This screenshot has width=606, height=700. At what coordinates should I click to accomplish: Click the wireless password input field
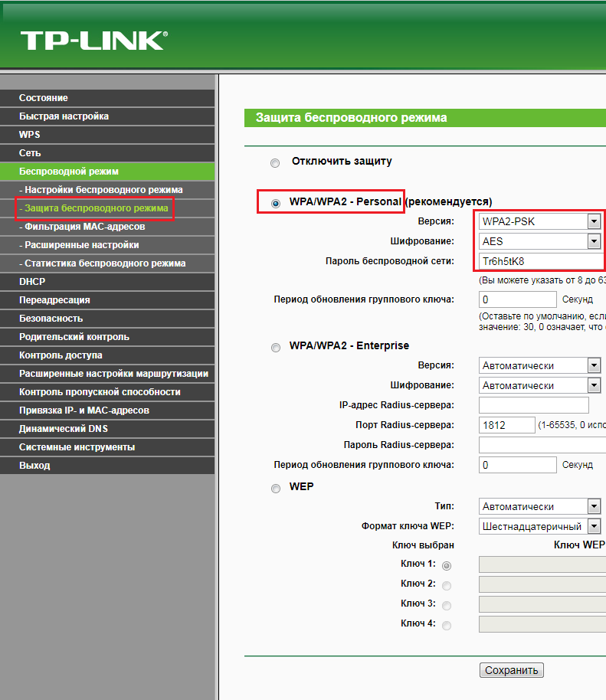point(541,262)
